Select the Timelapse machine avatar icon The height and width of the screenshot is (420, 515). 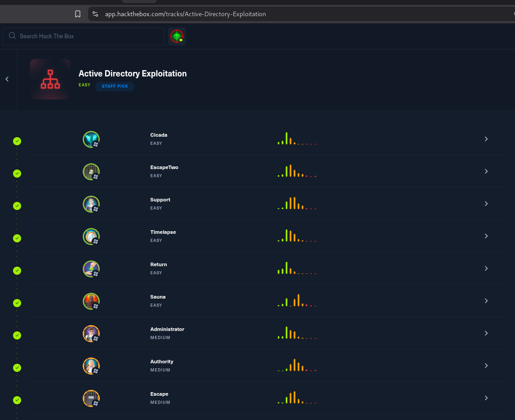[91, 237]
